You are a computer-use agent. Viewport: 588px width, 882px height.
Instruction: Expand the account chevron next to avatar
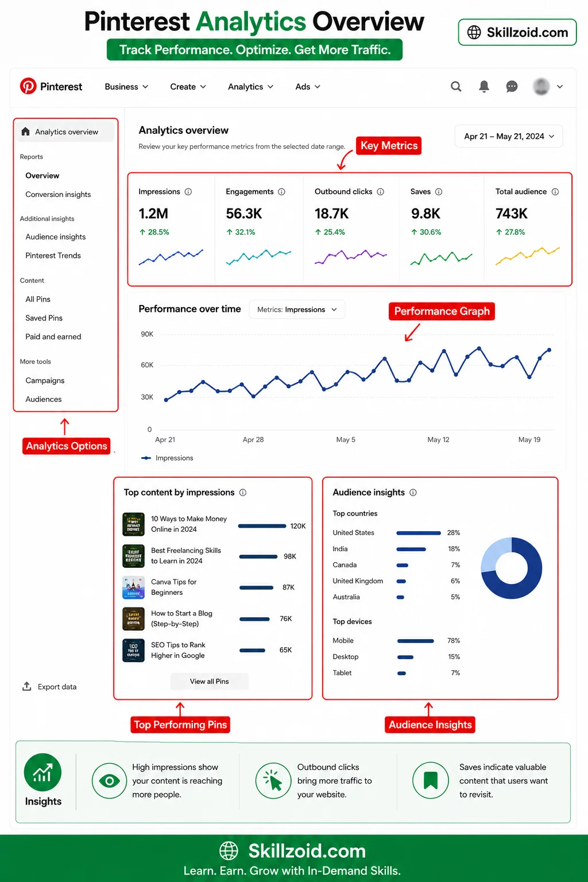click(560, 87)
